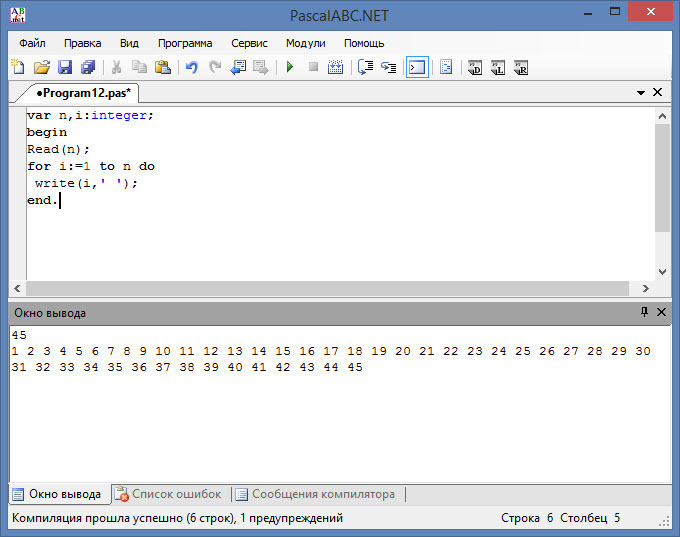This screenshot has width=680, height=537.
Task: Open the Программа menu
Action: click(185, 43)
